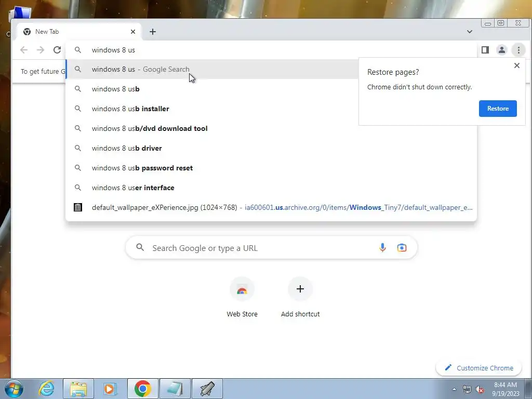The width and height of the screenshot is (532, 399).
Task: Open the three-dot Chrome menu
Action: click(x=518, y=50)
